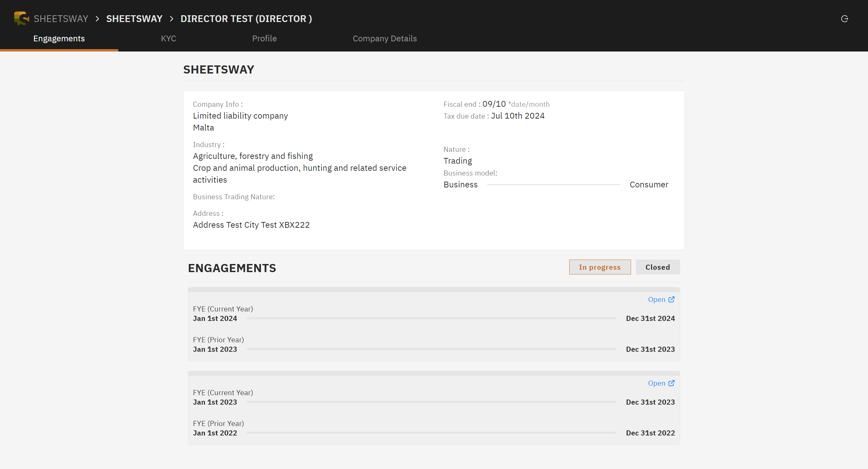Open the Company Details tab

click(x=385, y=39)
